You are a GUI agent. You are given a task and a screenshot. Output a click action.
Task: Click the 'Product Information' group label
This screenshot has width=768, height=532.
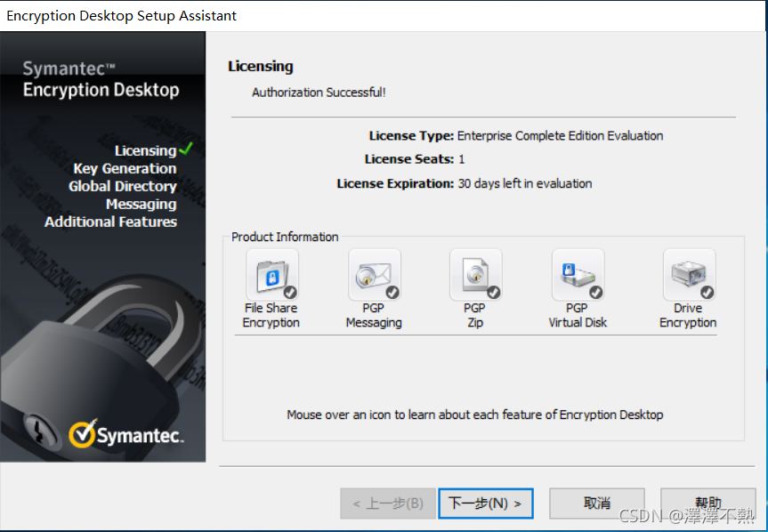pyautogui.click(x=285, y=237)
